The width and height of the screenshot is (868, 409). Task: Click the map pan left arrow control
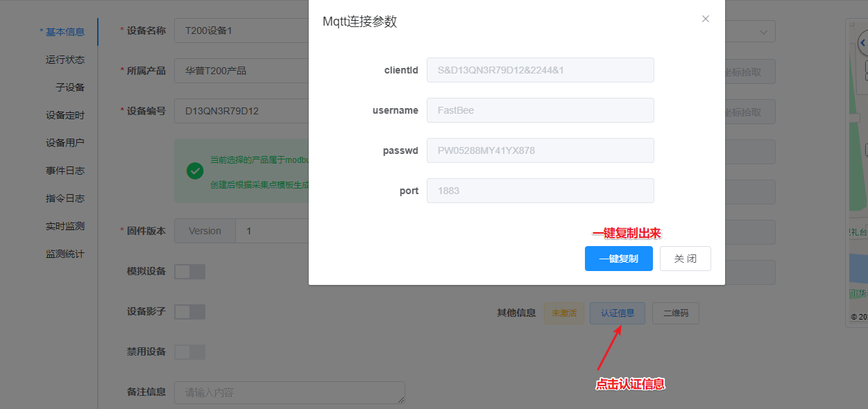pos(862,44)
